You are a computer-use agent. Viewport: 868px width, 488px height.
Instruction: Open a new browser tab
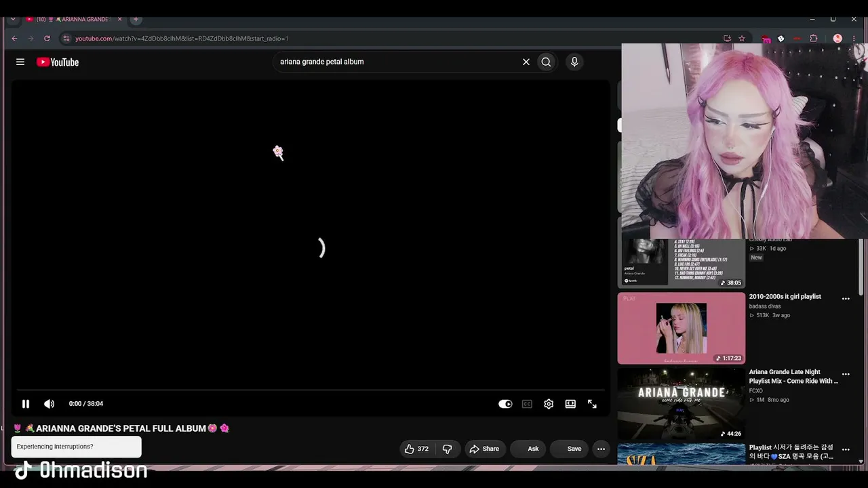pyautogui.click(x=136, y=19)
